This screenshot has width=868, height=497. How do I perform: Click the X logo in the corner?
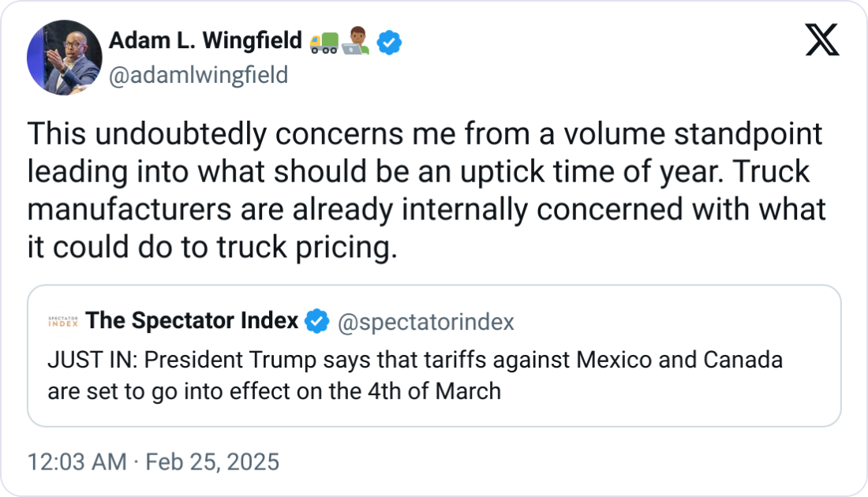pyautogui.click(x=822, y=39)
